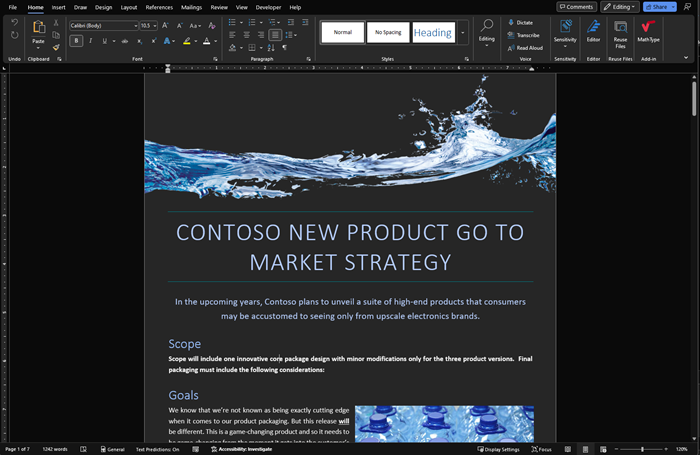Click the zoom slider in status bar
The height and width of the screenshot is (455, 700).
[x=642, y=450]
